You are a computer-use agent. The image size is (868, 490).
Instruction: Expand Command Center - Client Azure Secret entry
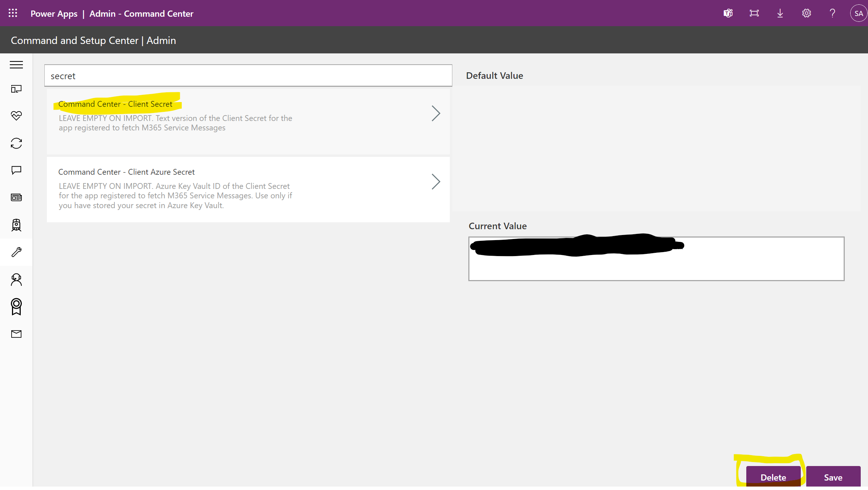(436, 182)
